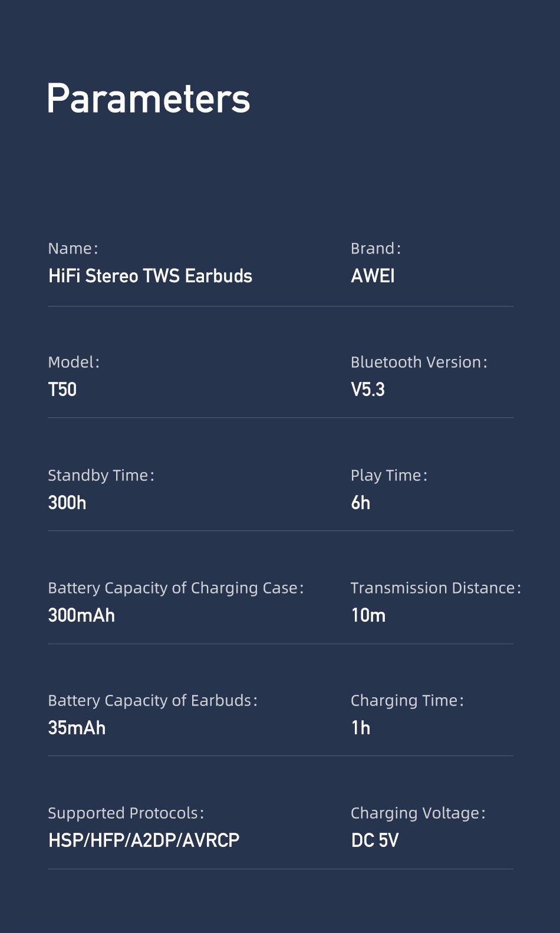The width and height of the screenshot is (560, 933).
Task: Select the V5.3 Bluetooth version value
Action: point(368,390)
